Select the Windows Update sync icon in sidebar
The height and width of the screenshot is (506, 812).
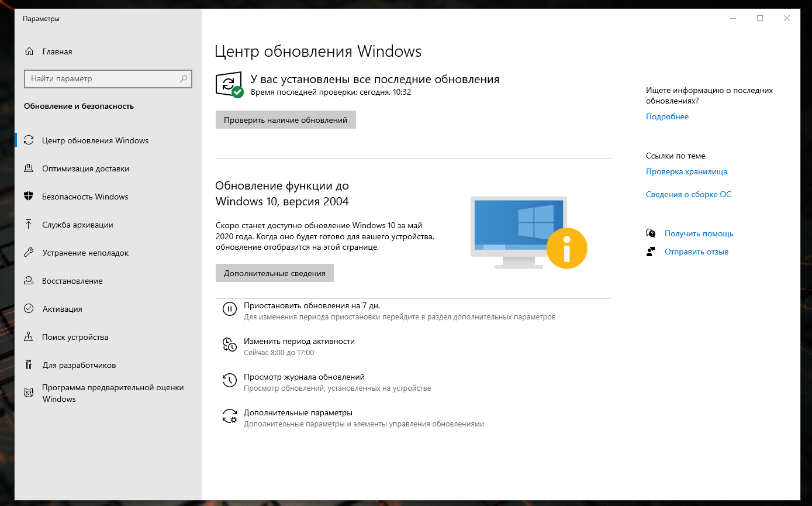click(x=29, y=140)
